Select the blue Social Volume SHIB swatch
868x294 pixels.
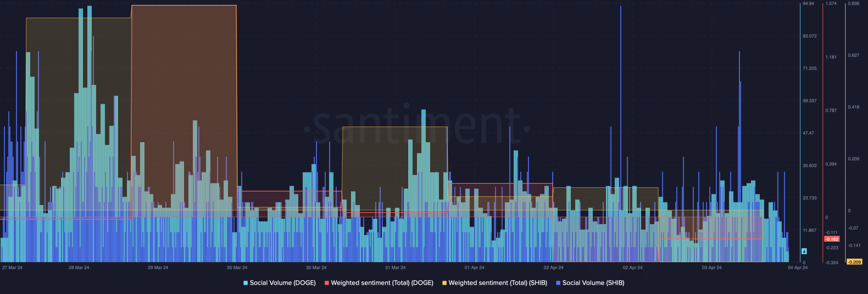click(x=558, y=283)
